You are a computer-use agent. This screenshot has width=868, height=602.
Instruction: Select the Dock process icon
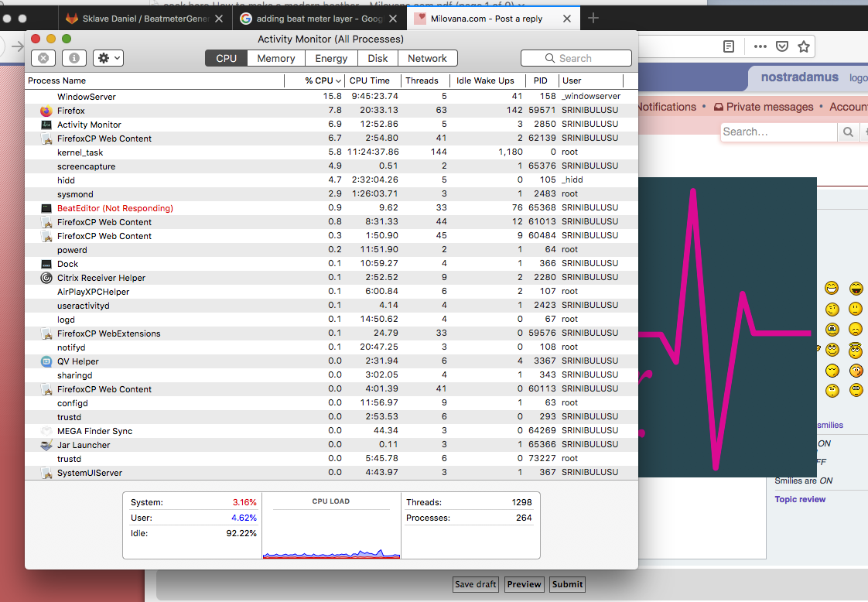pos(46,264)
